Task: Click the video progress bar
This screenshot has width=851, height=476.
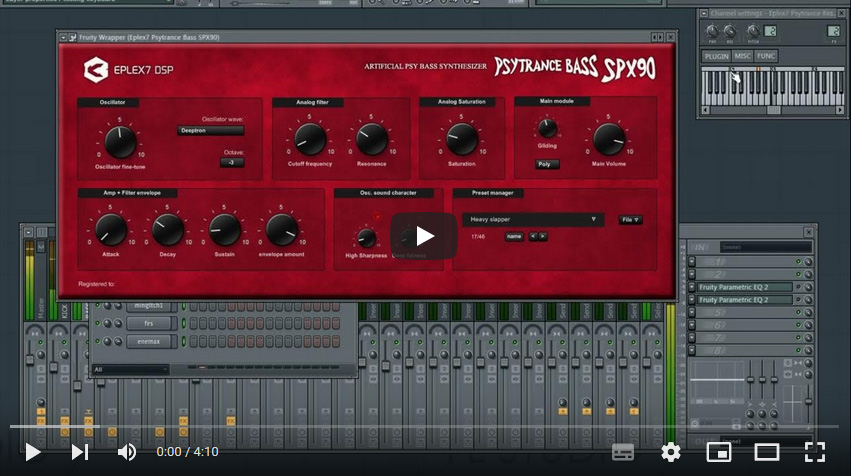Action: (x=425, y=427)
